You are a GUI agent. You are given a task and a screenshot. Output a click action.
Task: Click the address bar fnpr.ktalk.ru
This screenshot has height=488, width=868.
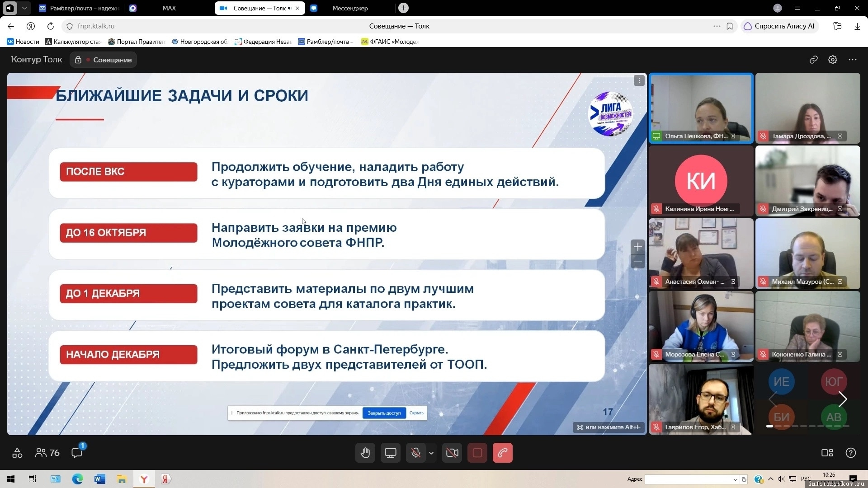96,26
